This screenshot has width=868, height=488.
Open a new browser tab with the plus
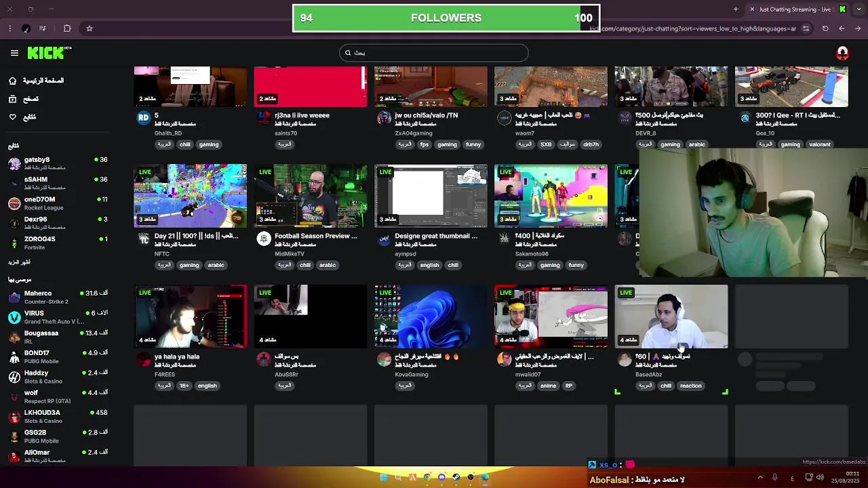tap(736, 9)
